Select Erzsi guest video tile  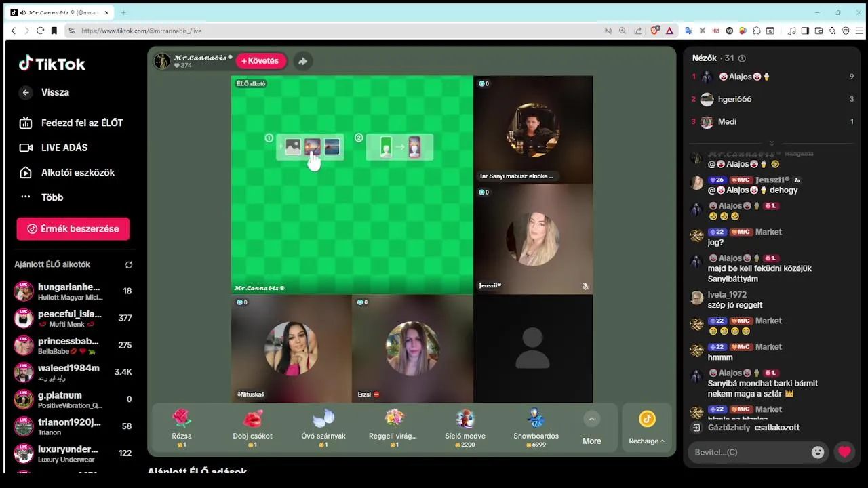(412, 348)
